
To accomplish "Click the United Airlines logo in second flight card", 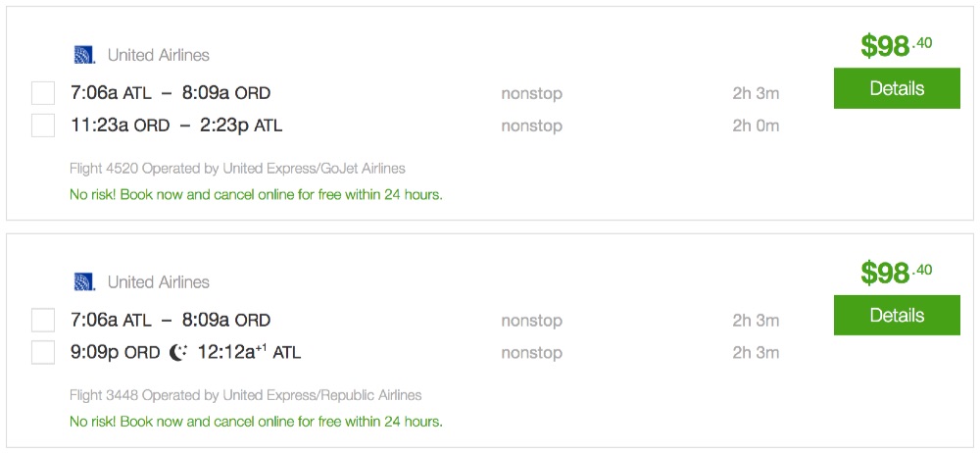I will 84,282.
